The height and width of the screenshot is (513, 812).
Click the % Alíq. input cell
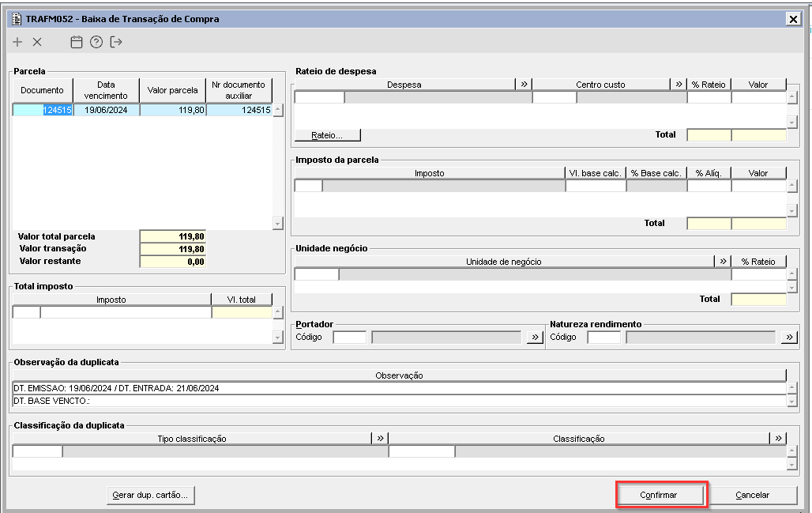709,186
